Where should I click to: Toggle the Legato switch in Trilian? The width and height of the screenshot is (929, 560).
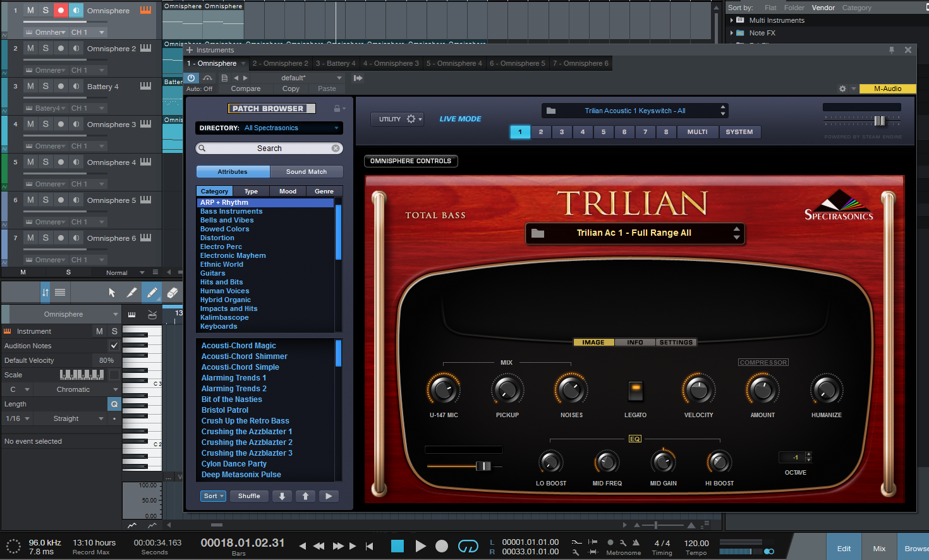pyautogui.click(x=636, y=391)
